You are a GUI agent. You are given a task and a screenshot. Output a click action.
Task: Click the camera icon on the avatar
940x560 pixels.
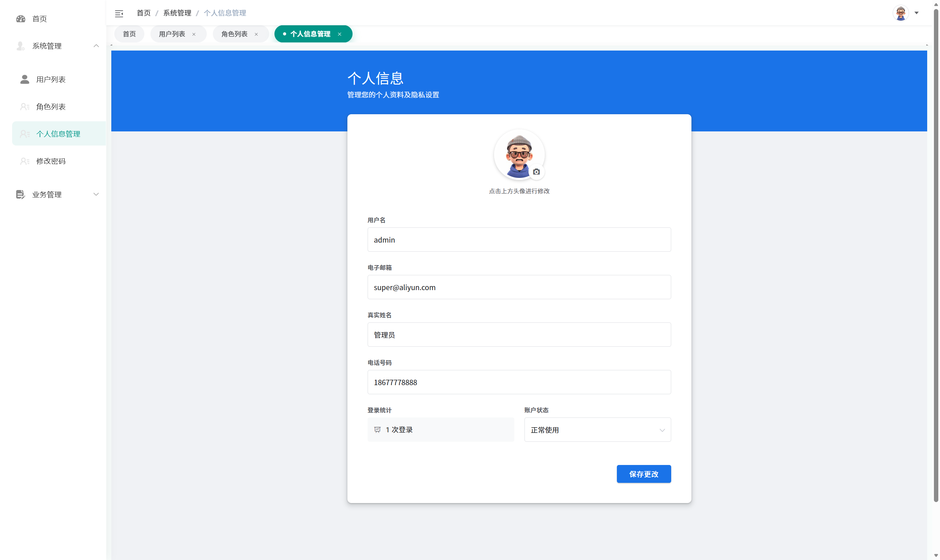(x=537, y=172)
